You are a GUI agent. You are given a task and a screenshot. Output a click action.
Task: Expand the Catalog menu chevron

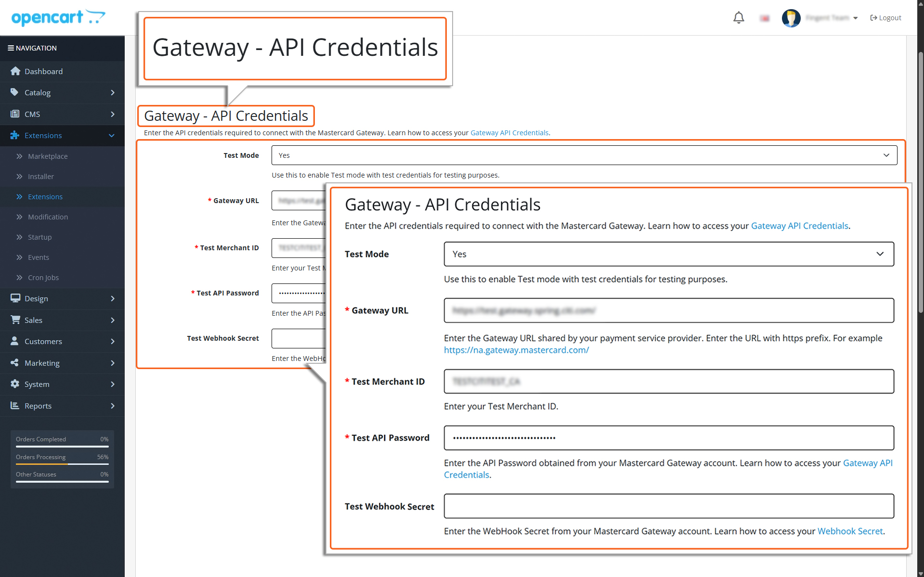[113, 92]
